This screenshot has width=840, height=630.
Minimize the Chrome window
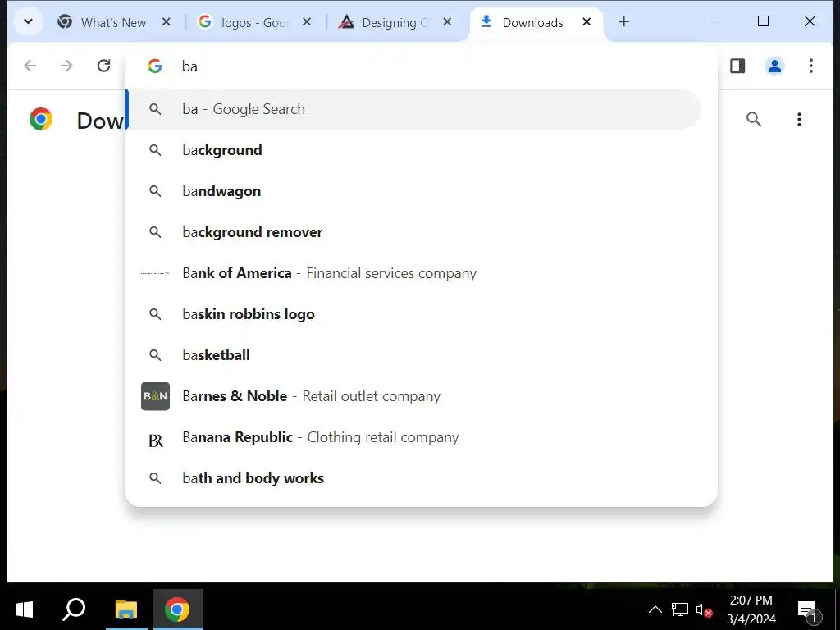pyautogui.click(x=716, y=21)
